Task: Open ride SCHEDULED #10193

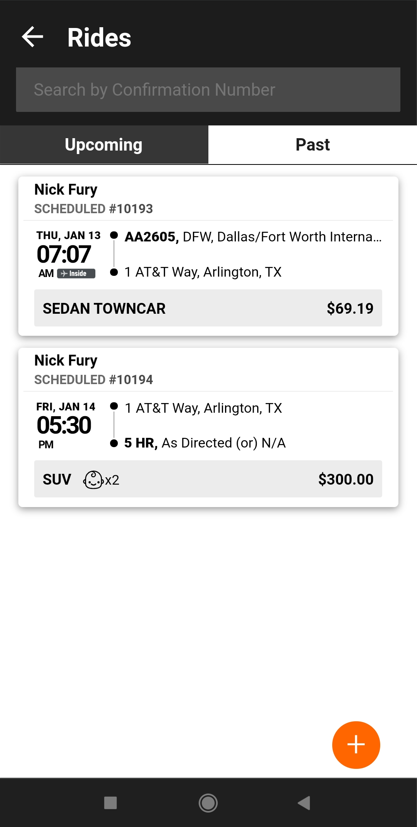Action: [x=208, y=256]
